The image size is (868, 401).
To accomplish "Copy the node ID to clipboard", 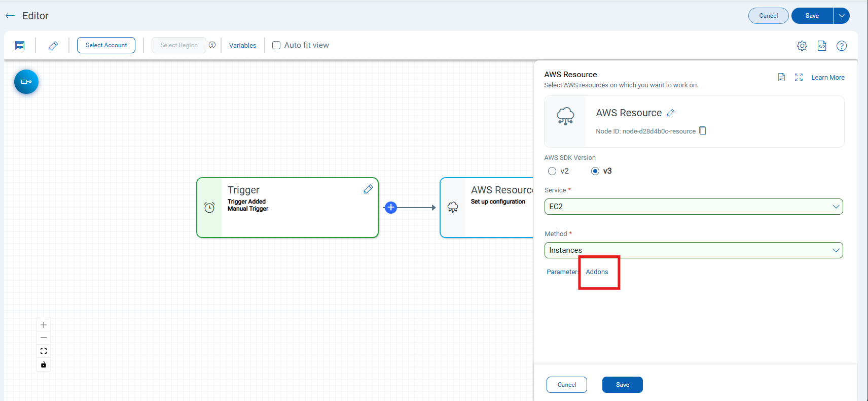I will 703,130.
